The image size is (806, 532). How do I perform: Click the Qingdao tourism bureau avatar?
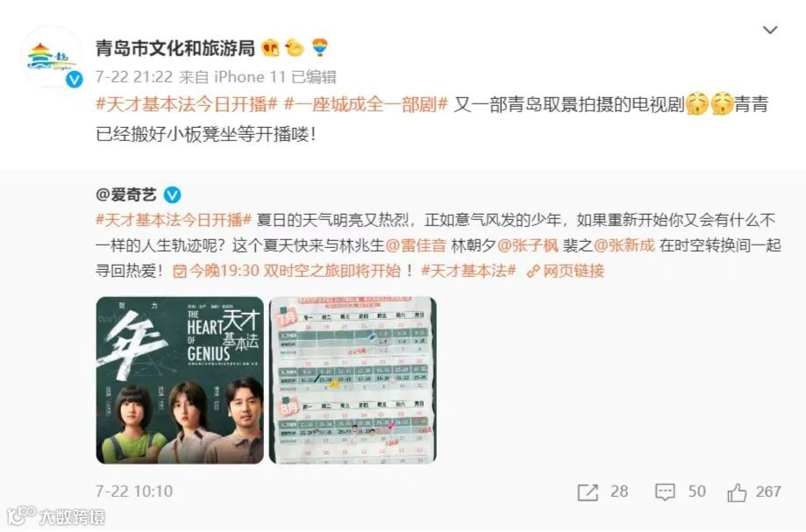tap(50, 58)
